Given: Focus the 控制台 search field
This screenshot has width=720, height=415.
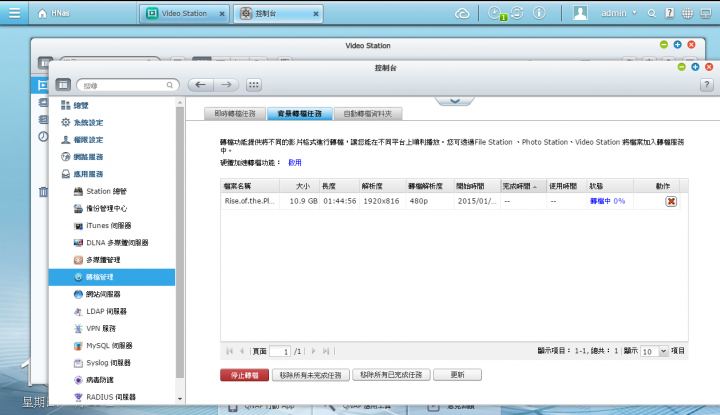Looking at the screenshot, I should point(128,85).
